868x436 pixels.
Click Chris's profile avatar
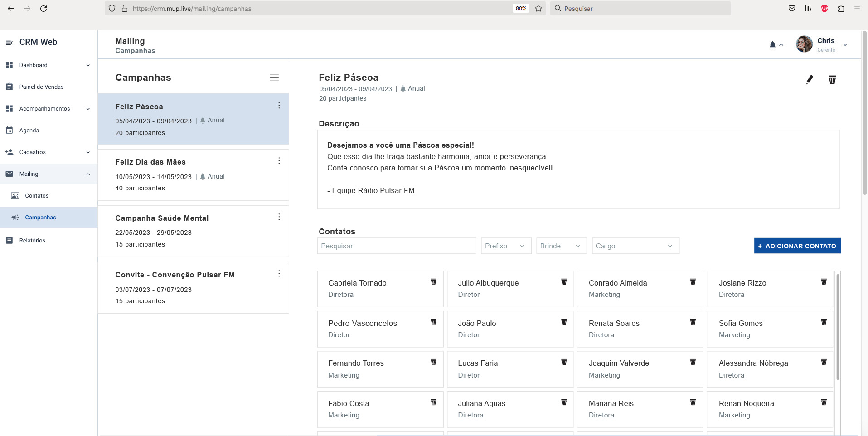click(x=804, y=44)
